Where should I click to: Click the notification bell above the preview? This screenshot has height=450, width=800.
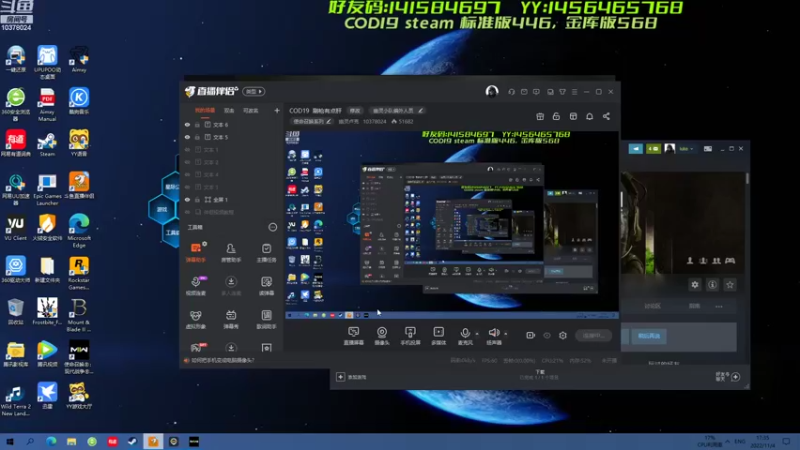(x=589, y=116)
